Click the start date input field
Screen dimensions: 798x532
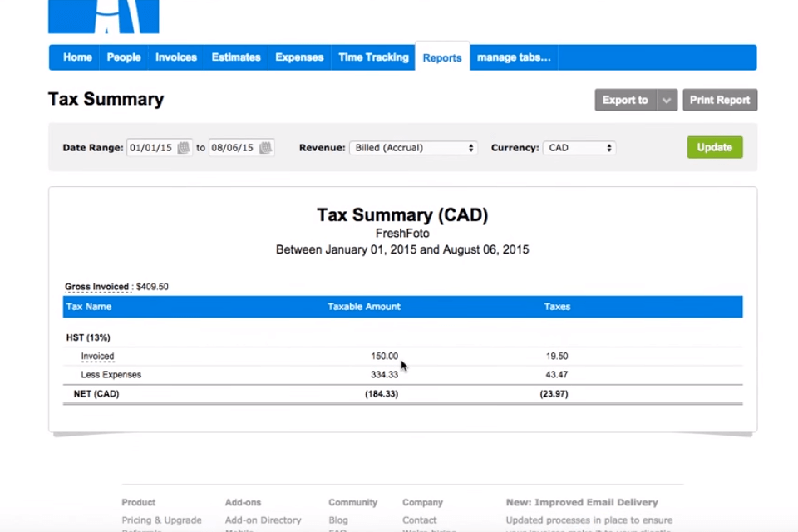pos(150,148)
